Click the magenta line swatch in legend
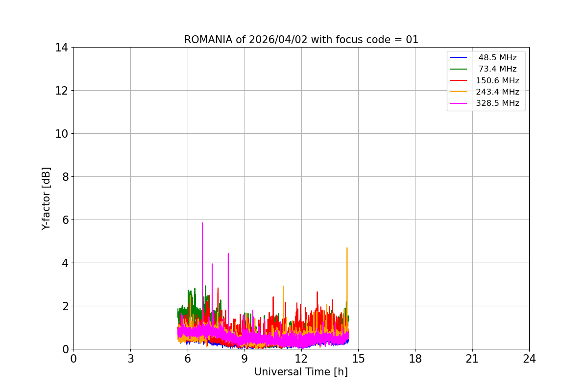This screenshot has width=588, height=392. [459, 103]
